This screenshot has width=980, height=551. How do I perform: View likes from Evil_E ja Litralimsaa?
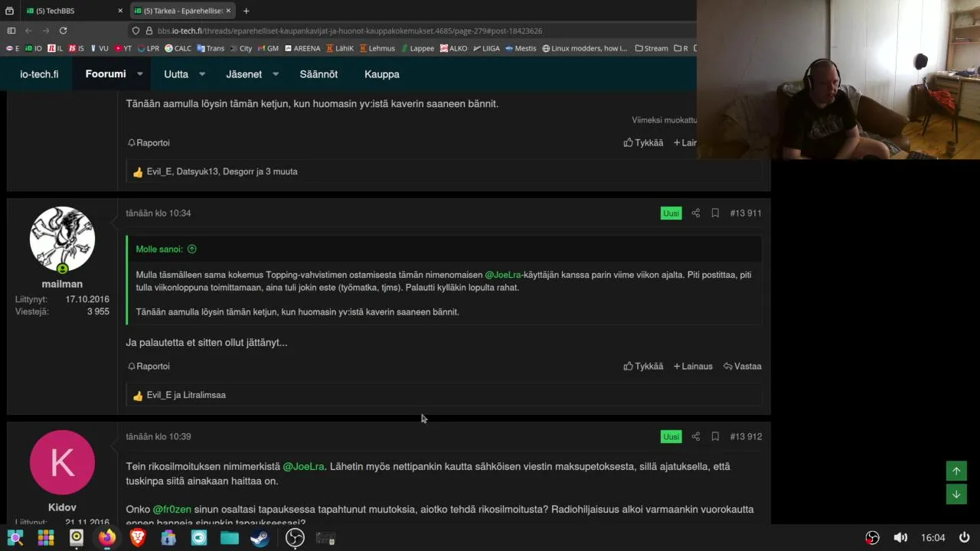[x=186, y=395]
